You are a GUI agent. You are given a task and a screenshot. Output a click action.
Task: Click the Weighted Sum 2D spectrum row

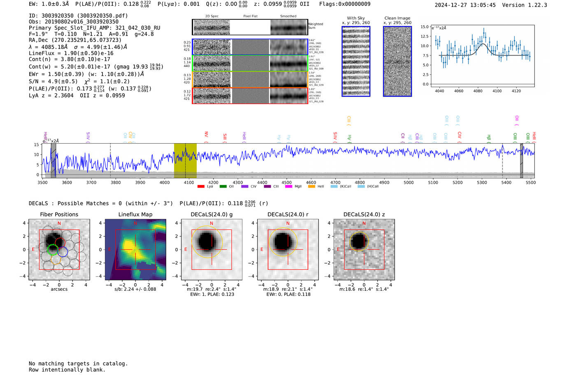(250, 27)
